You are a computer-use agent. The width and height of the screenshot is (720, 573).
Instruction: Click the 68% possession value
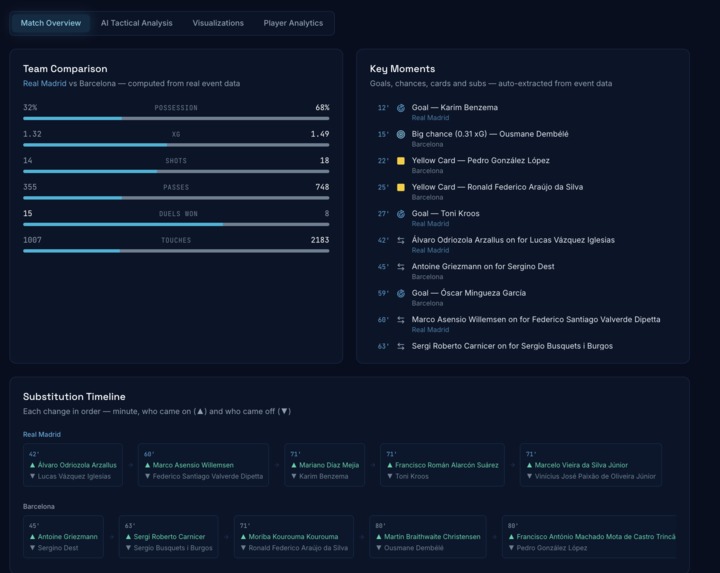pos(322,107)
